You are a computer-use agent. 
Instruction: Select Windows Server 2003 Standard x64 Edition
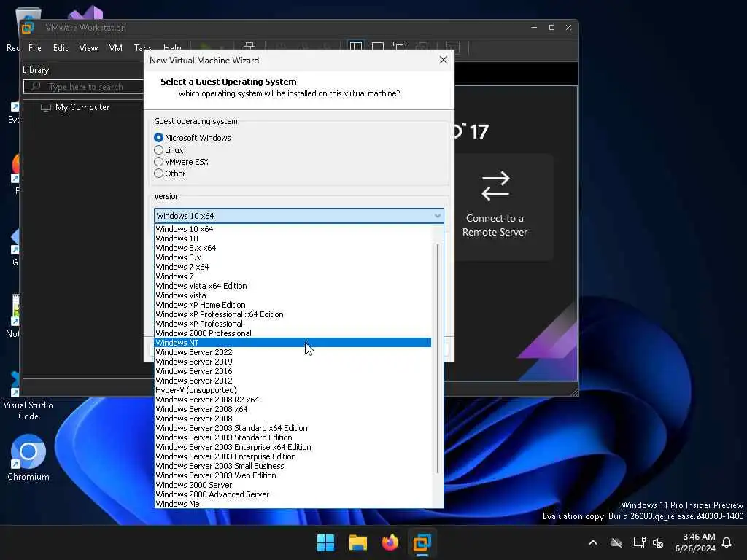click(x=293, y=428)
